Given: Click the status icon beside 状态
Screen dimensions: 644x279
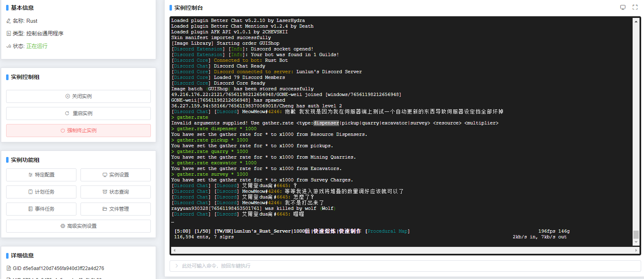Looking at the screenshot, I should tap(9, 46).
